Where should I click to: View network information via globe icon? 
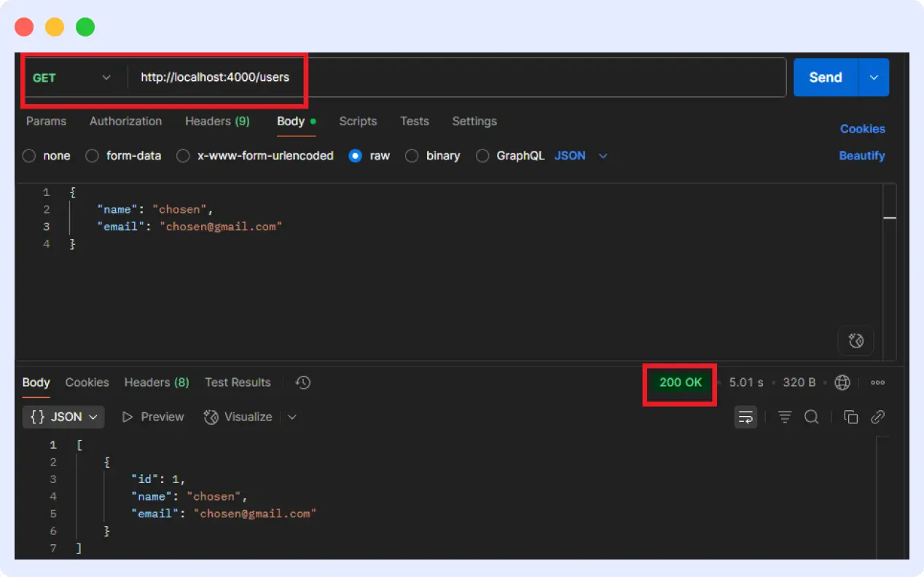coord(842,382)
